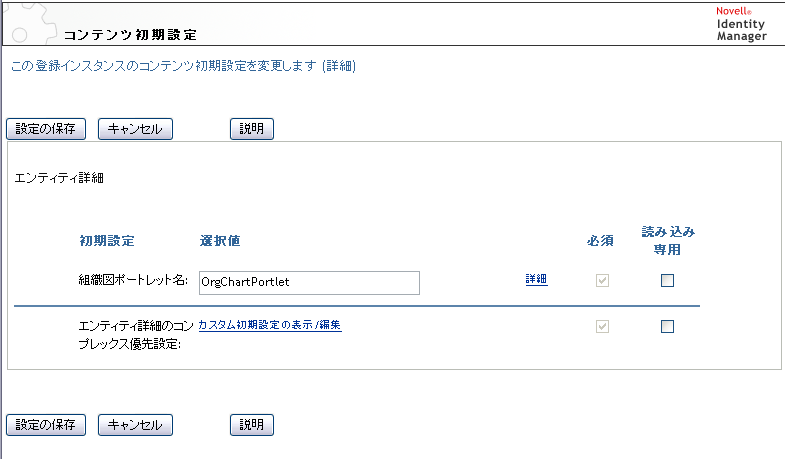Viewport: 785px width, 459px height.
Task: Open 説明 help button above the settings panel
Action: click(x=252, y=129)
